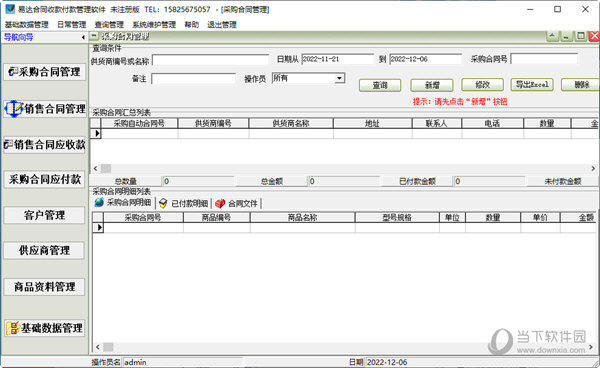600x368 pixels.
Task: Click 供货商名称 column header
Action: (x=291, y=123)
